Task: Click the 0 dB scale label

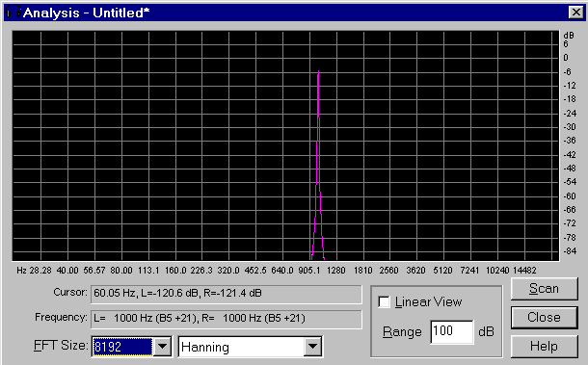Action: pyautogui.click(x=566, y=58)
